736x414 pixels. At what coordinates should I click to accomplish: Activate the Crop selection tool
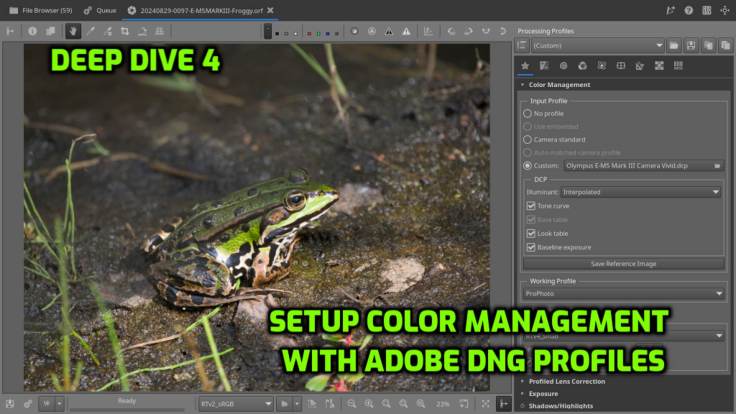pyautogui.click(x=124, y=31)
